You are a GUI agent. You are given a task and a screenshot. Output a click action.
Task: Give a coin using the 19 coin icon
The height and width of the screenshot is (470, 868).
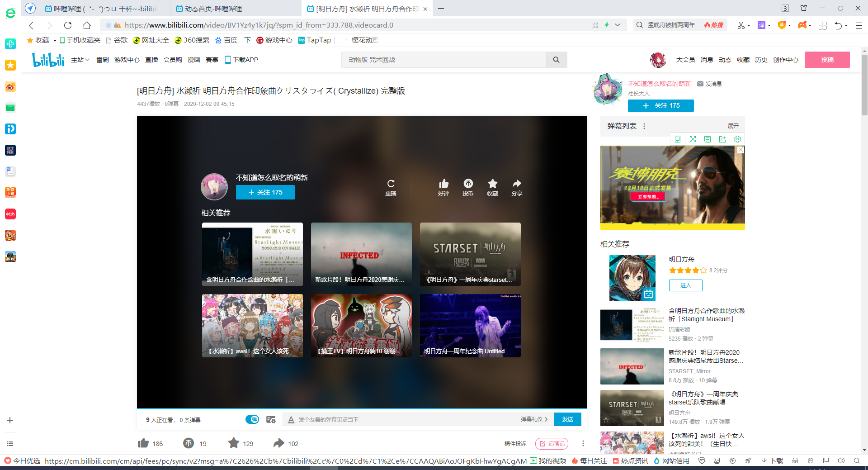click(x=189, y=443)
